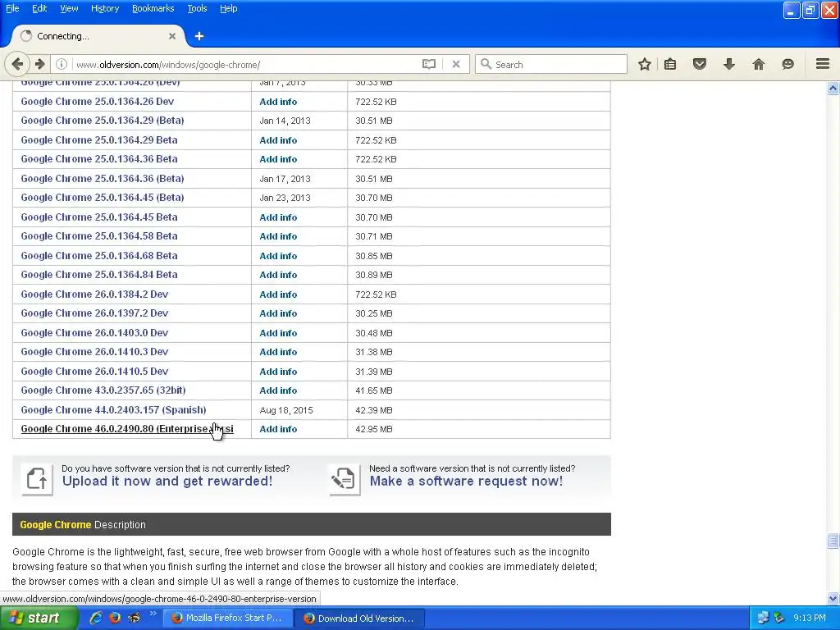
Task: Stop loading the page with X button
Action: [x=456, y=64]
